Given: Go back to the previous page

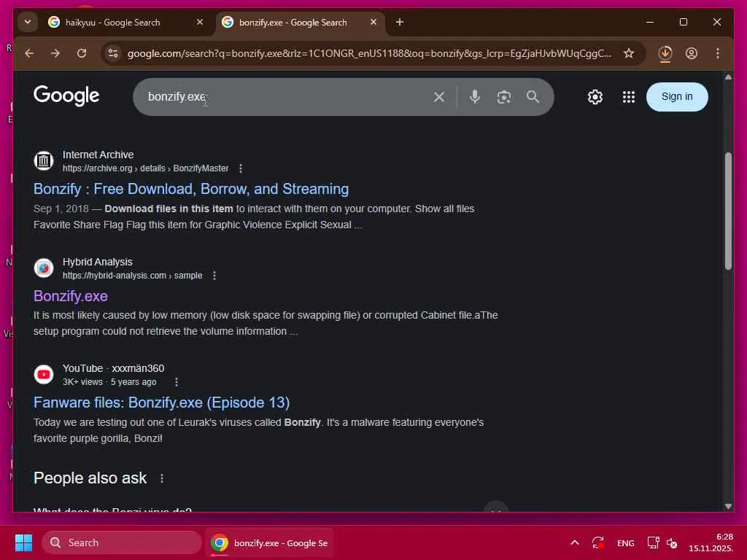Looking at the screenshot, I should [29, 53].
